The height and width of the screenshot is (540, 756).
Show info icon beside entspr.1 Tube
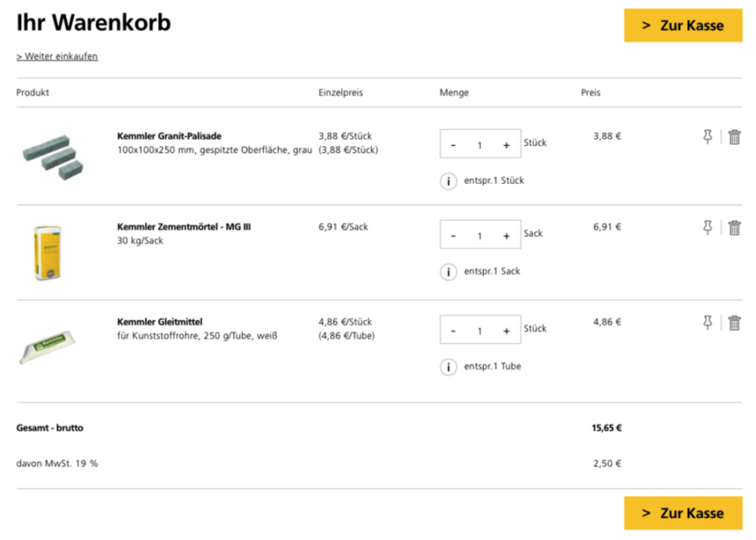tap(448, 367)
